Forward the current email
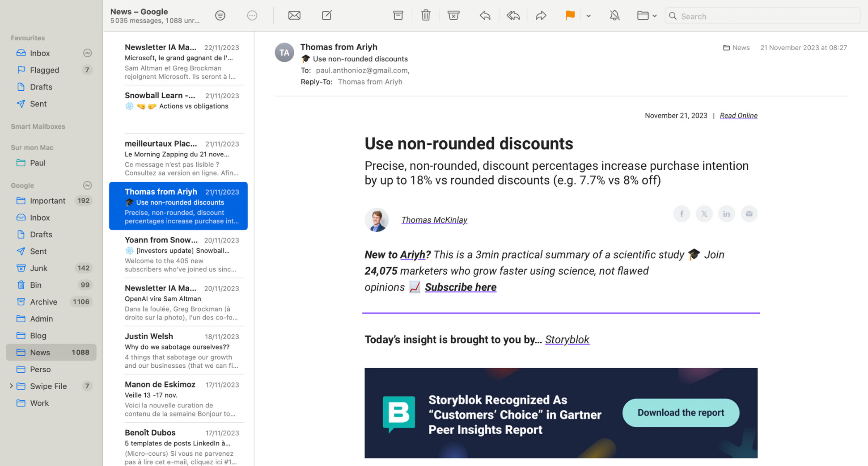 pyautogui.click(x=541, y=15)
